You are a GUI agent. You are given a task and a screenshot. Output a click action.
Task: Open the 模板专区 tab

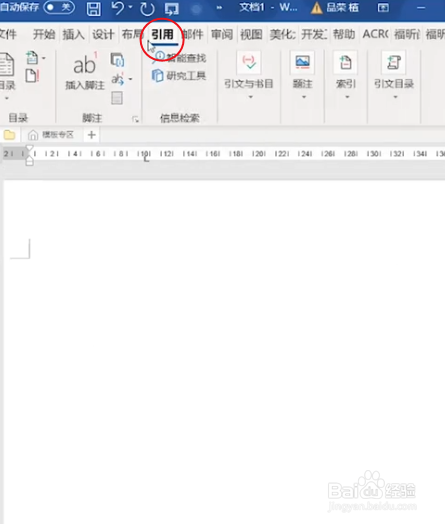51,135
